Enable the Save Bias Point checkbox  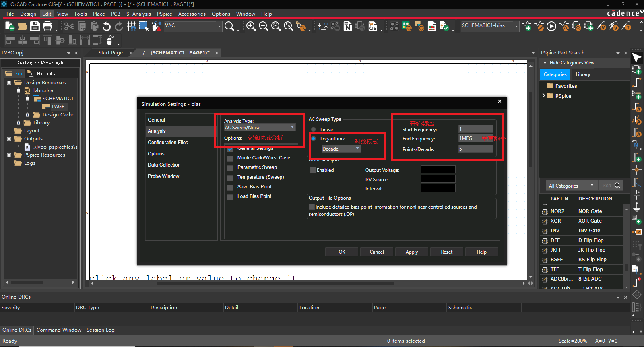click(x=230, y=187)
